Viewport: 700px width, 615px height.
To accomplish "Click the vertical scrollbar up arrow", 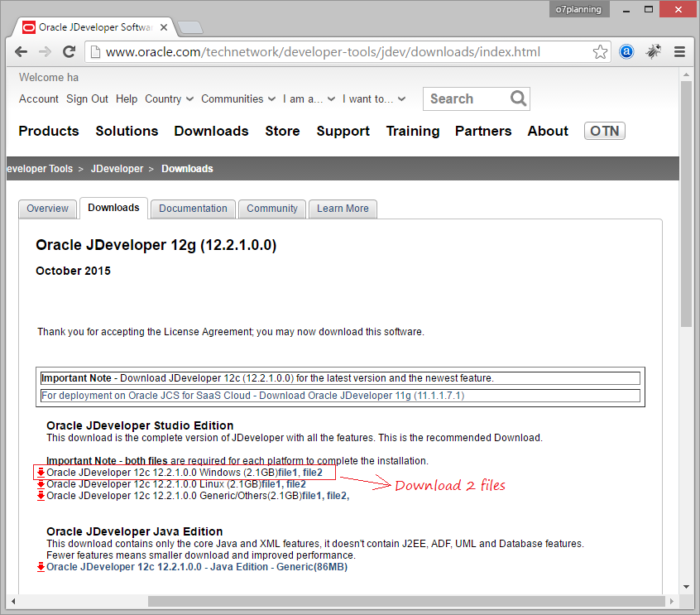I will (686, 74).
